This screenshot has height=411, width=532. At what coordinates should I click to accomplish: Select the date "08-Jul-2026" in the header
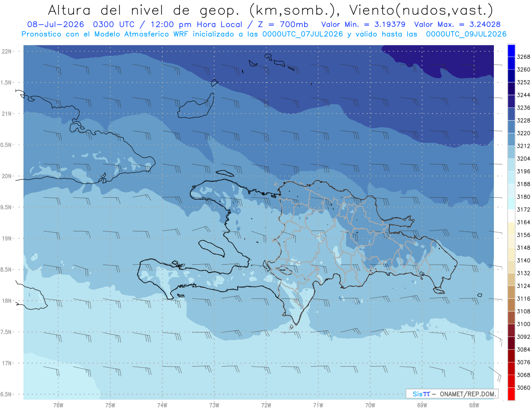click(55, 25)
